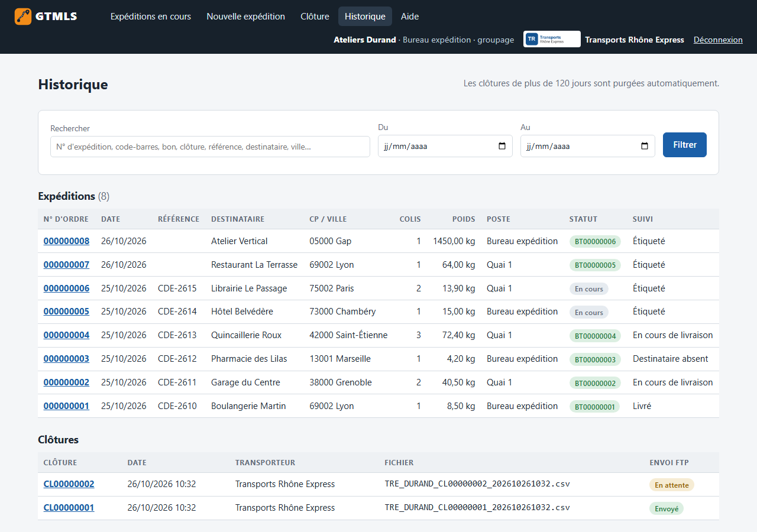Open shipment 000000008
The image size is (757, 532).
tap(66, 241)
